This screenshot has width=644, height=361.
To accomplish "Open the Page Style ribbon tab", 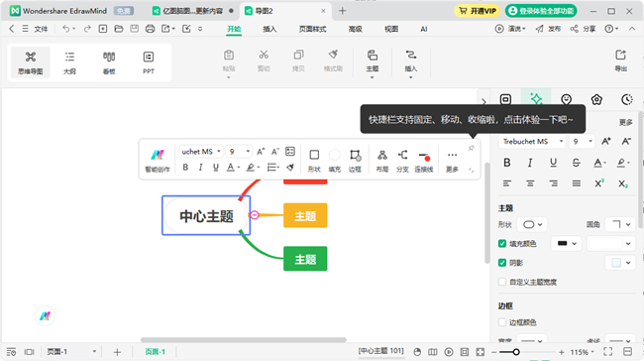I will [x=312, y=29].
